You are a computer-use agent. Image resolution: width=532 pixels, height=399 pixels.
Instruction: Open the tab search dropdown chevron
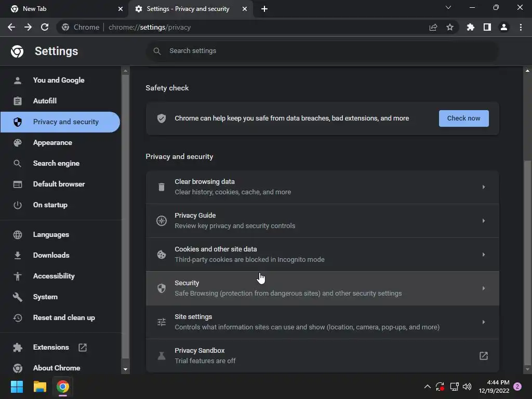(448, 7)
